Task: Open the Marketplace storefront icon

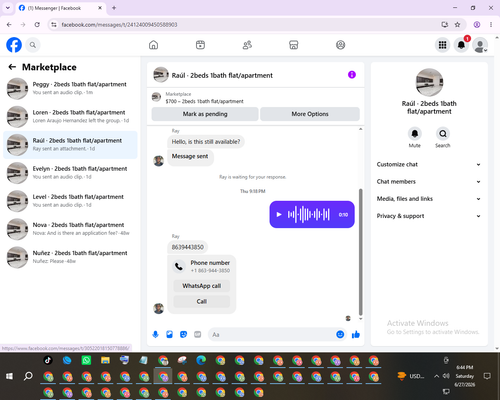Action: pyautogui.click(x=294, y=45)
